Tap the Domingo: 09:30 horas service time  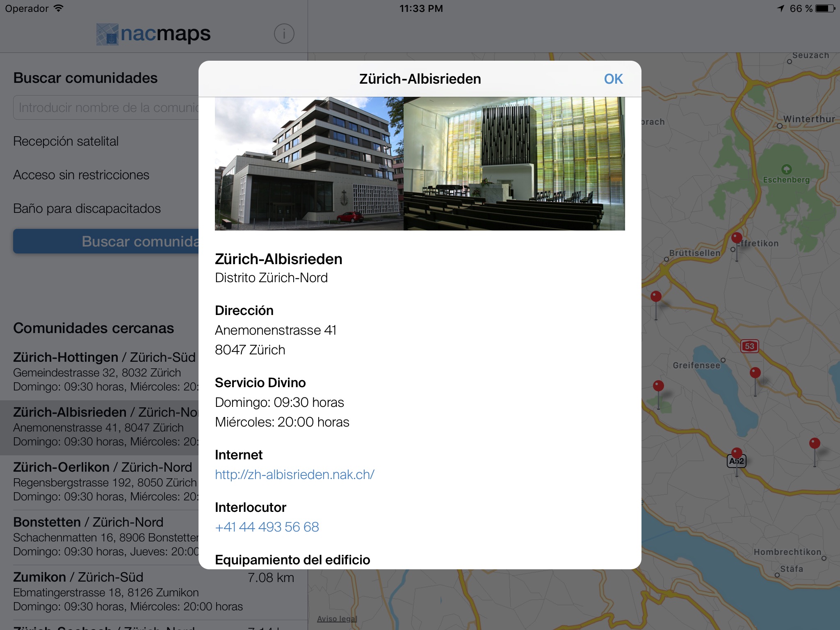tap(279, 402)
